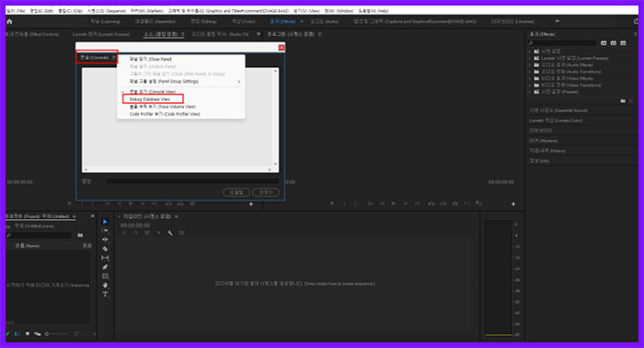Select the Type tool
The height and width of the screenshot is (348, 644).
coord(105,295)
